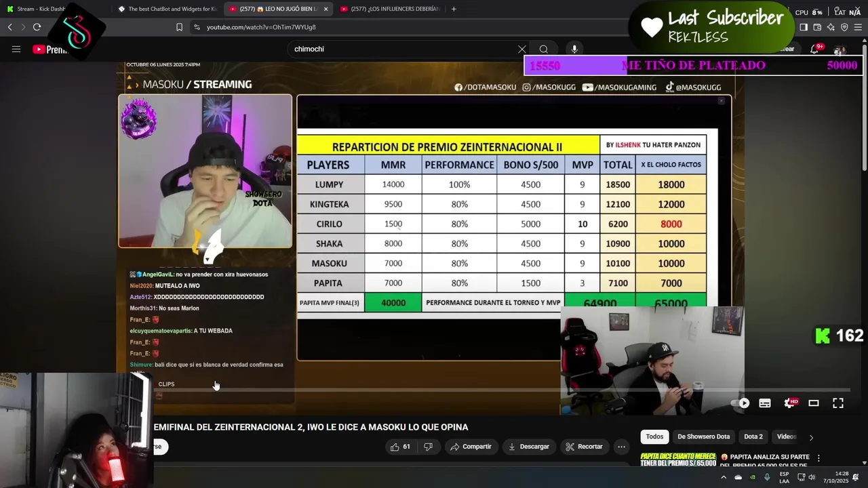
Task: Open the browser hamburger menu
Action: pos(859,27)
